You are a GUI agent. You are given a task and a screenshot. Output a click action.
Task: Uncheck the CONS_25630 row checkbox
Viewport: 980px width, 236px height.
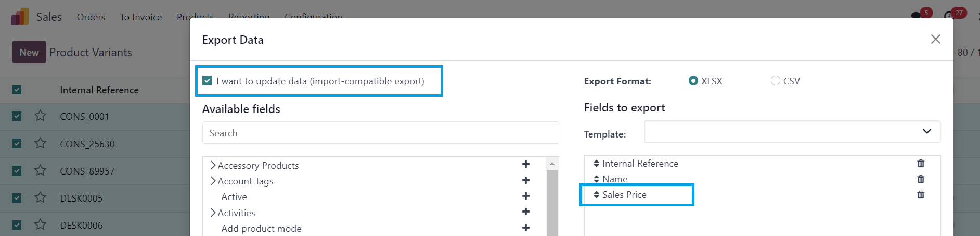17,143
